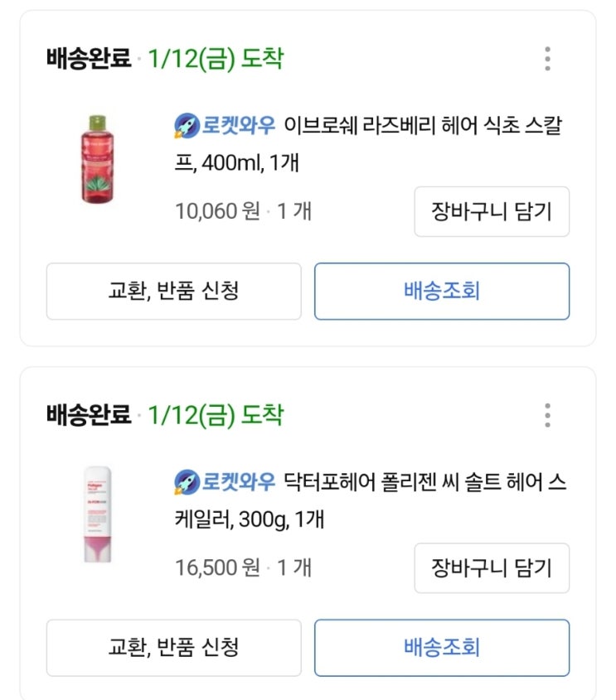Add the 이브로쉐 hair vinegar to cart with 장바구니 담기
Image resolution: width=616 pixels, height=700 pixels.
(492, 212)
